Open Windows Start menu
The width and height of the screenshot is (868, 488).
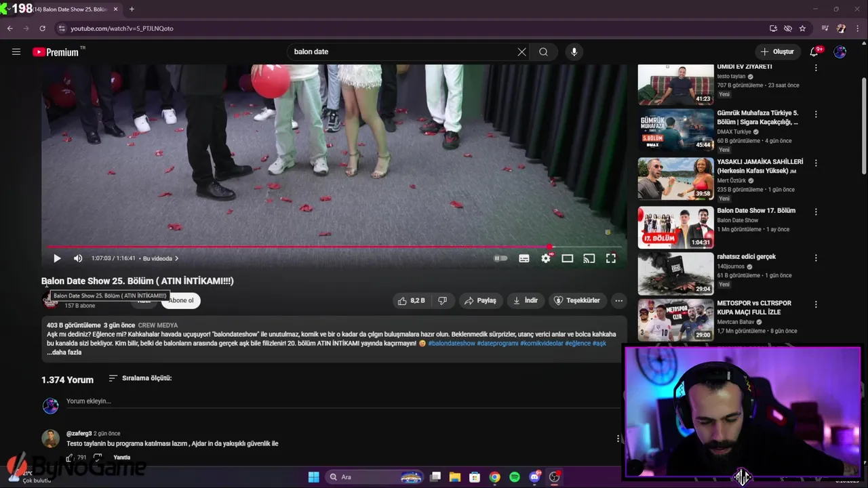click(x=313, y=477)
